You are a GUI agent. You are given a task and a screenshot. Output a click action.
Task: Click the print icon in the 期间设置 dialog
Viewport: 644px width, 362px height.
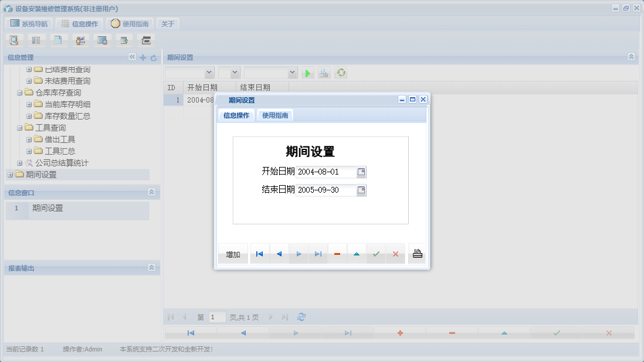[416, 253]
